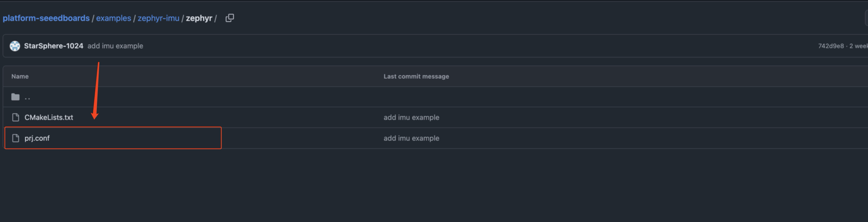Click the prj.conf file icon

pos(16,138)
